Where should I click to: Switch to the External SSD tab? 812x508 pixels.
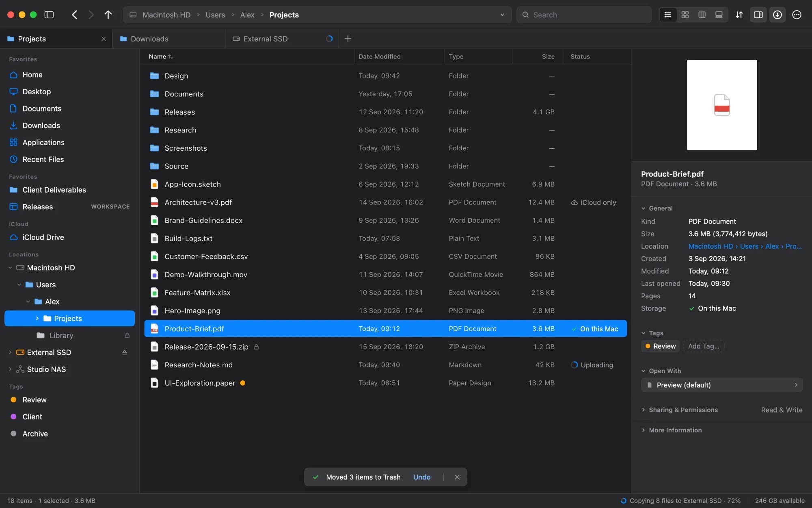coord(282,39)
